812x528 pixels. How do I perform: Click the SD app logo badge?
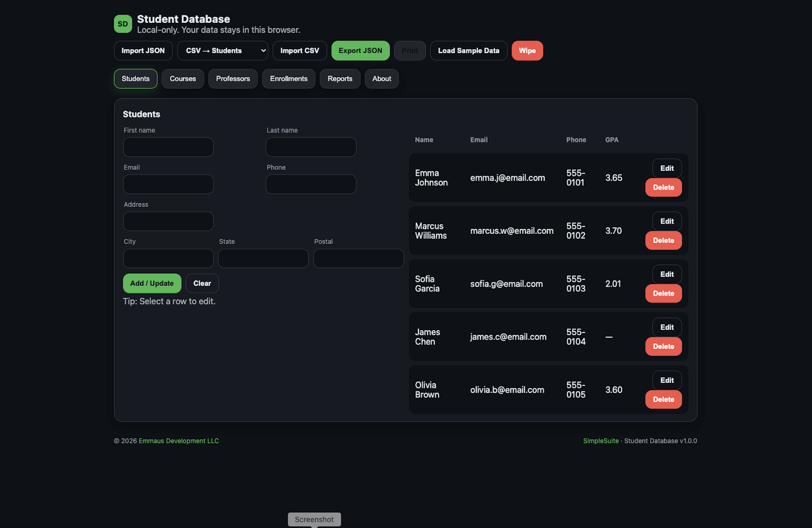pos(122,24)
